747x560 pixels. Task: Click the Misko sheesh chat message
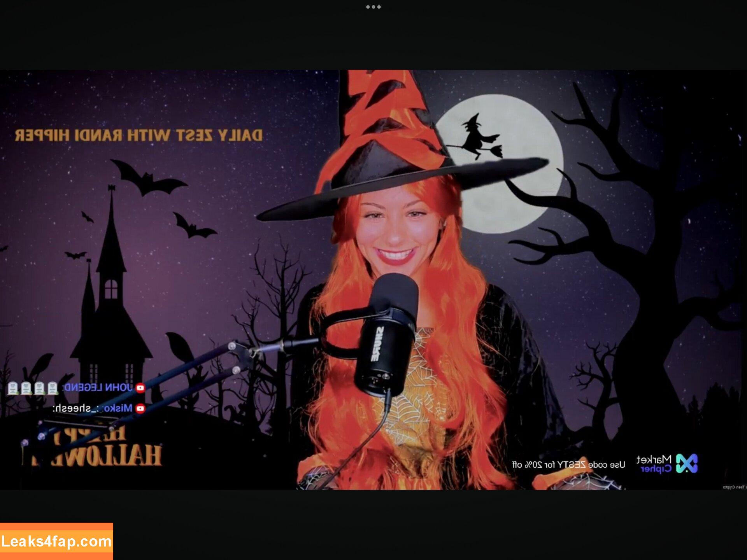(x=93, y=408)
